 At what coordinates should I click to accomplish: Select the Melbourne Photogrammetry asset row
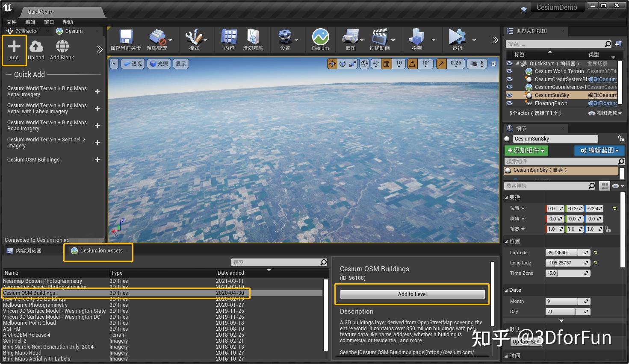pyautogui.click(x=35, y=305)
